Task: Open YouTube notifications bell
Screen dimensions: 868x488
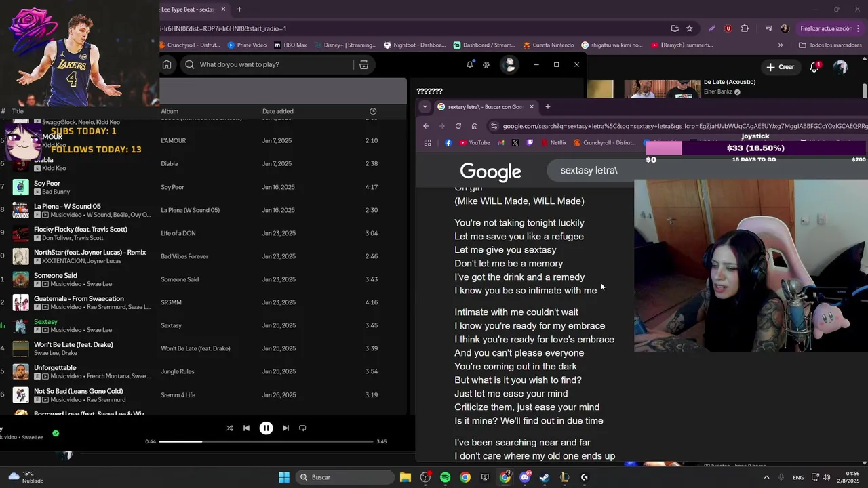Action: [x=814, y=67]
